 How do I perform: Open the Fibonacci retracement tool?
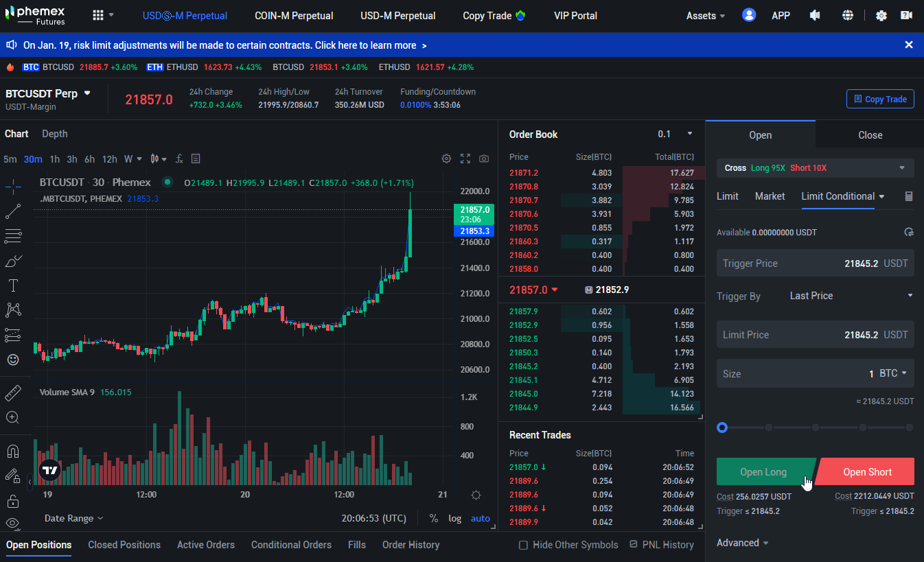13,236
